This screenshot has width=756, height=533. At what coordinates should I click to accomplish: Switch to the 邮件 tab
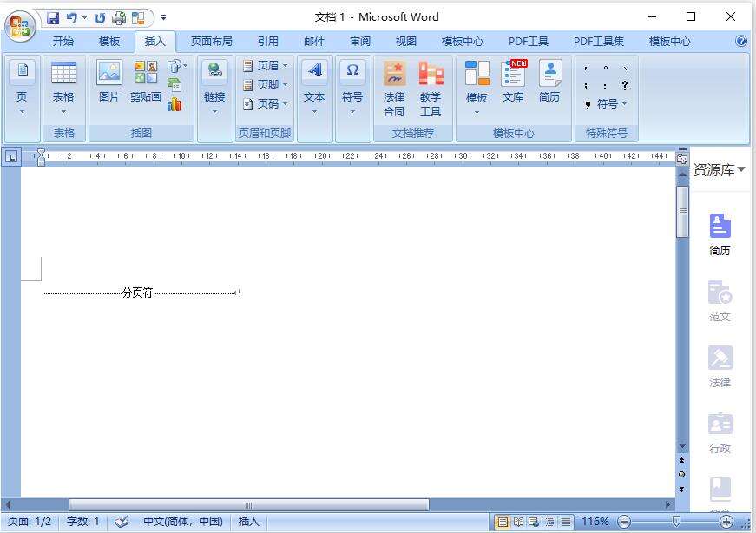point(314,42)
